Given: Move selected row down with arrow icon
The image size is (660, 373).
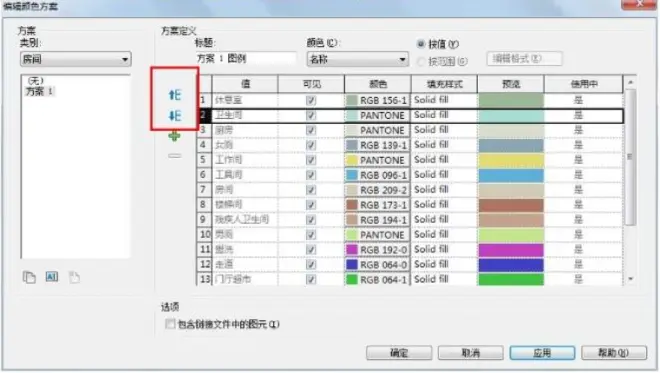Looking at the screenshot, I should (x=175, y=115).
